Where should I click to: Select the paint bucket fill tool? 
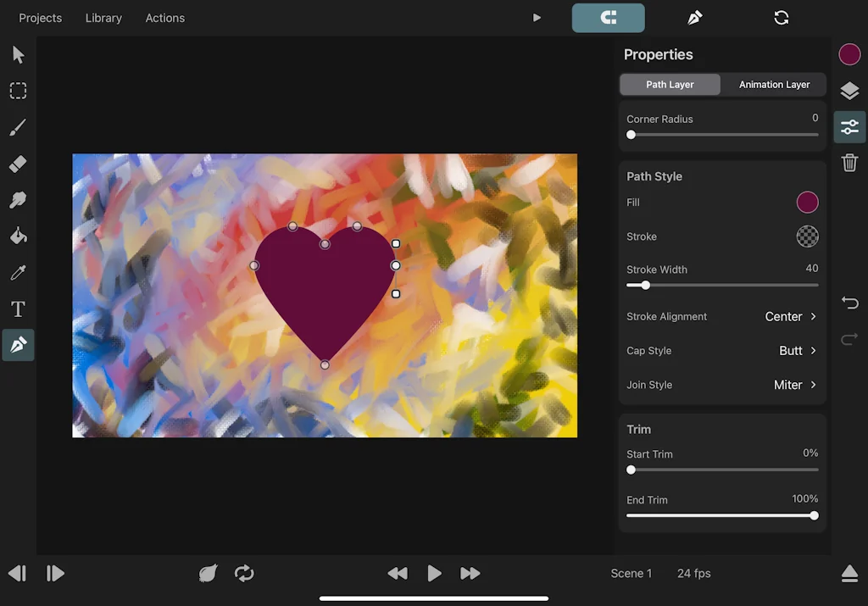tap(18, 236)
